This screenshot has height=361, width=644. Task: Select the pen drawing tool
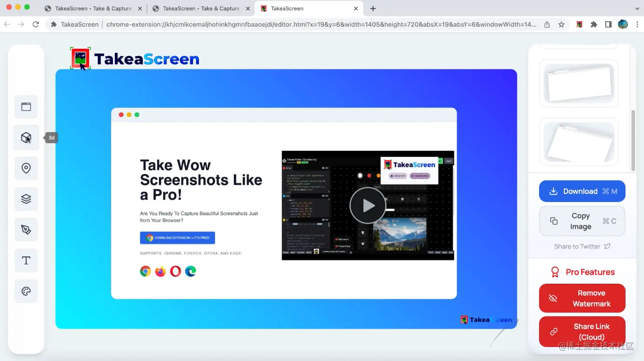tap(26, 230)
